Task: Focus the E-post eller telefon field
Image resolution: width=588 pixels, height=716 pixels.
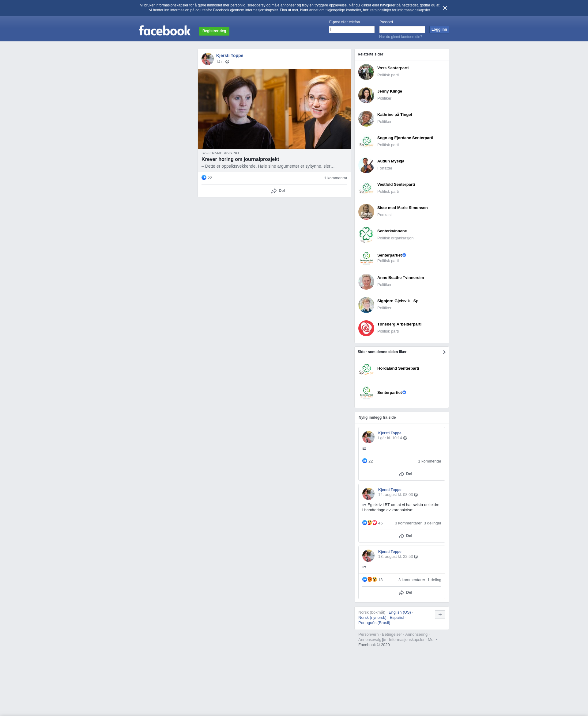Action: coord(352,29)
